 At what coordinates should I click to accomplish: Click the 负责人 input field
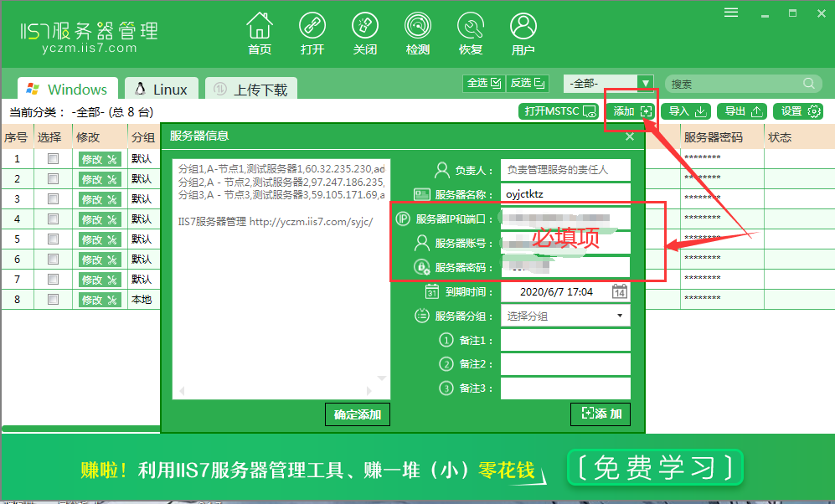(x=565, y=170)
